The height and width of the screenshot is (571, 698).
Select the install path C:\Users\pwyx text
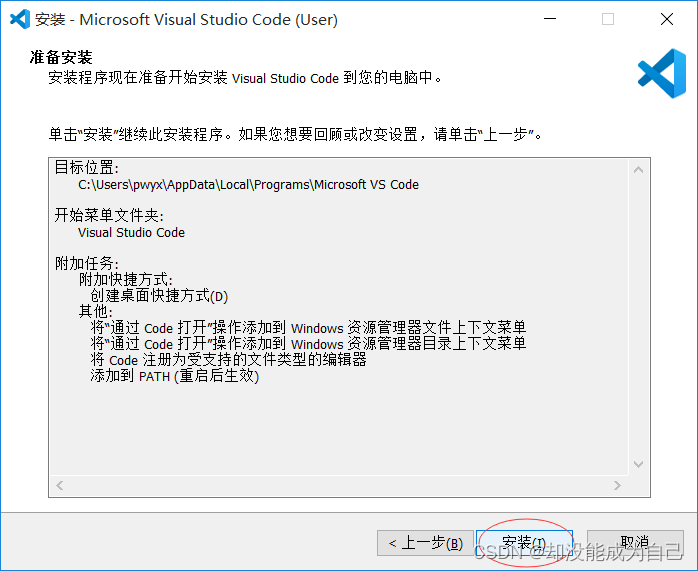pyautogui.click(x=248, y=185)
